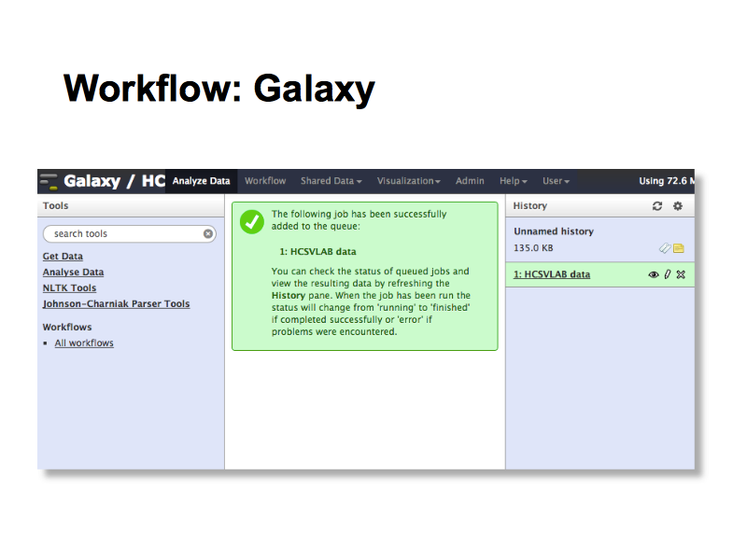
Task: Open Johnson-Charniak Parser Tools section
Action: (x=116, y=304)
